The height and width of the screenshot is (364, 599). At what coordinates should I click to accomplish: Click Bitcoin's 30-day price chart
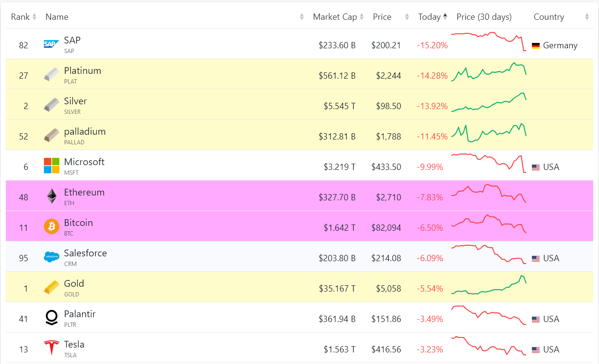[x=488, y=224]
